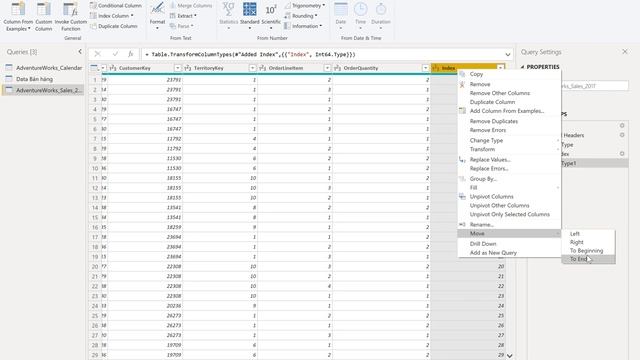Click Duplicate Column in ribbon
Image resolution: width=640 pixels, height=360 pixels.
113,26
